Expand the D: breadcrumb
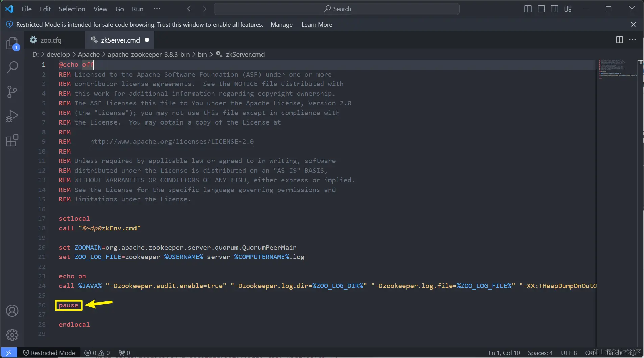The height and width of the screenshot is (358, 644). [x=35, y=54]
